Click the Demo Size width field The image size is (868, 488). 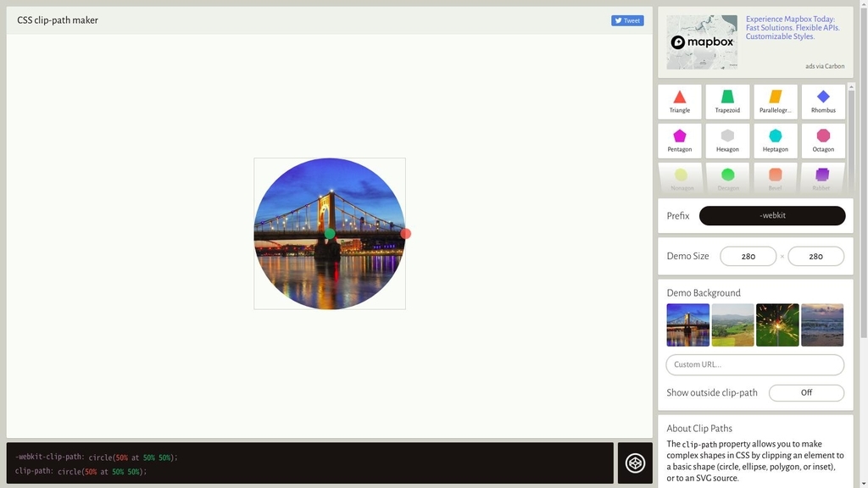click(x=748, y=256)
